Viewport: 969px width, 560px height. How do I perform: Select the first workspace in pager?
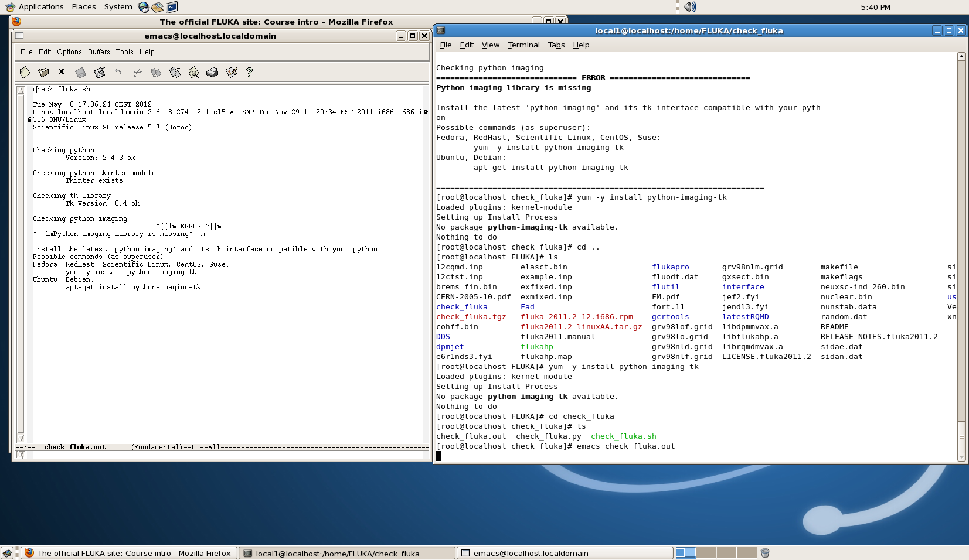pos(685,552)
